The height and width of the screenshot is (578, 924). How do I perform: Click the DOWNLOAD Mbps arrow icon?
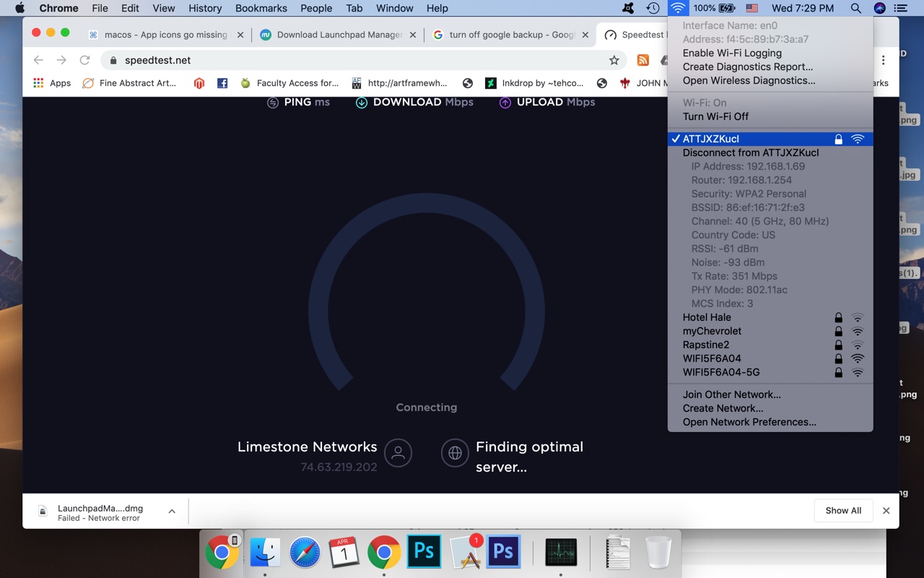click(x=362, y=103)
